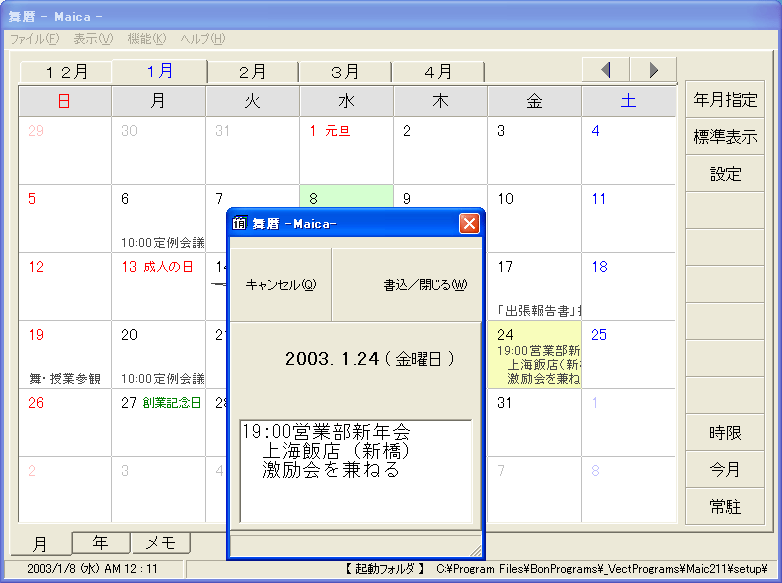This screenshot has height=583, width=782.
Task: Select the yellow January 24 cell
Action: (534, 354)
